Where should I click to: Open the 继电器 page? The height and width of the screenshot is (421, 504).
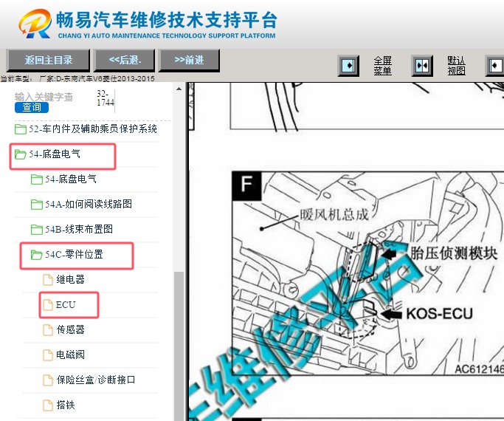[x=70, y=279]
